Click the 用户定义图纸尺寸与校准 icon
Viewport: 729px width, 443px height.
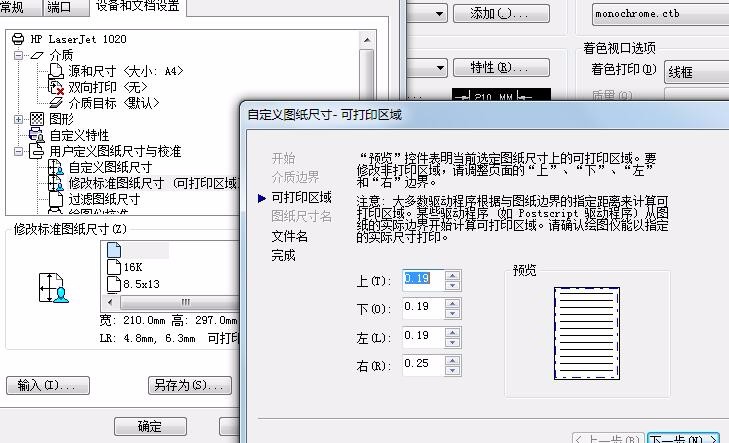pyautogui.click(x=36, y=151)
